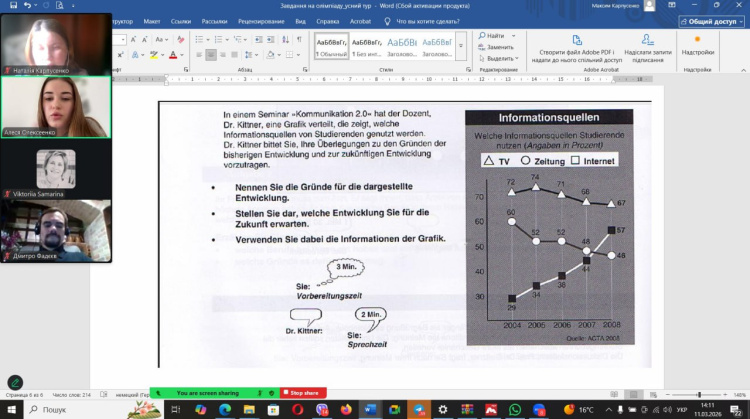Save the document via the title bar icon
750x419 pixels.
pos(13,5)
